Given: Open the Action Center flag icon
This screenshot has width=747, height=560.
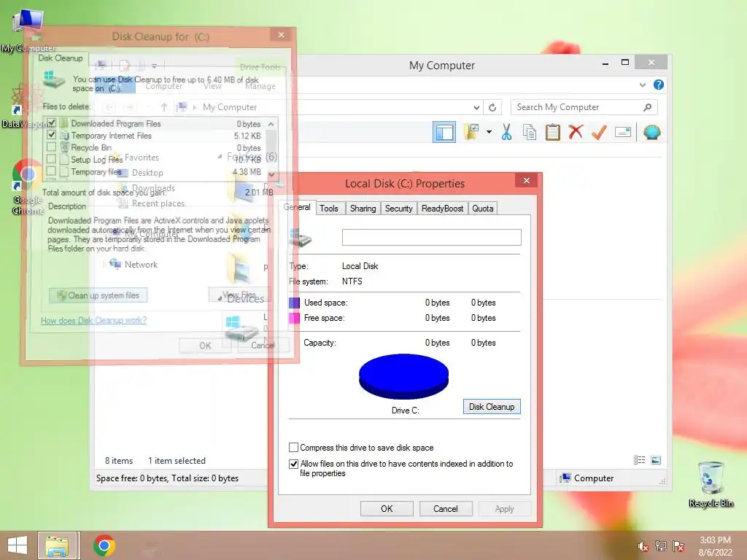Looking at the screenshot, I should click(678, 546).
